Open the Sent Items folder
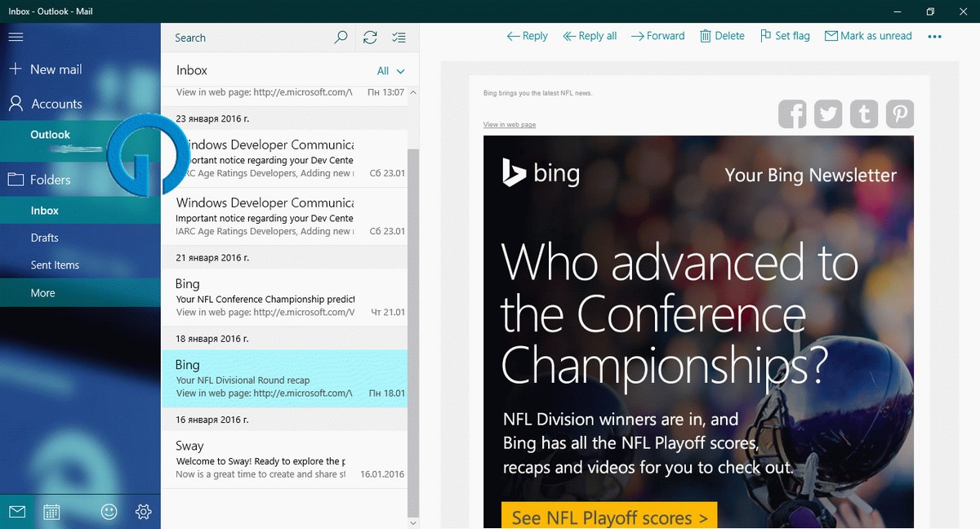The width and height of the screenshot is (980, 529). coord(80,264)
